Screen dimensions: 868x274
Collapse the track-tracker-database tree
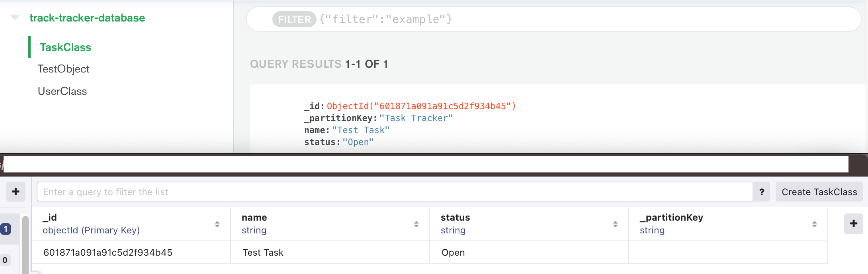click(15, 18)
